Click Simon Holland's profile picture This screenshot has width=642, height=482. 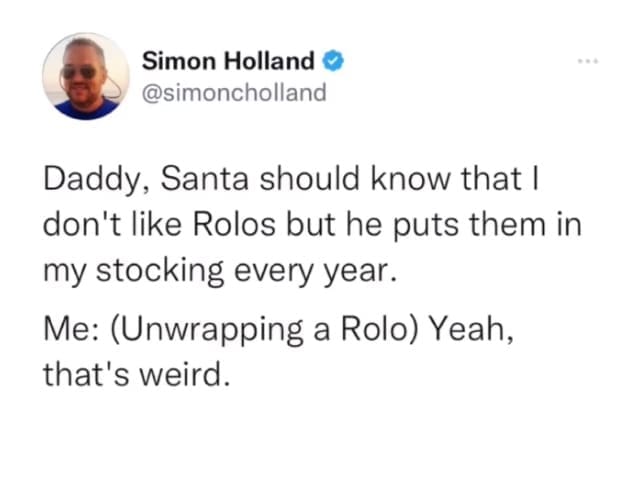click(x=85, y=76)
